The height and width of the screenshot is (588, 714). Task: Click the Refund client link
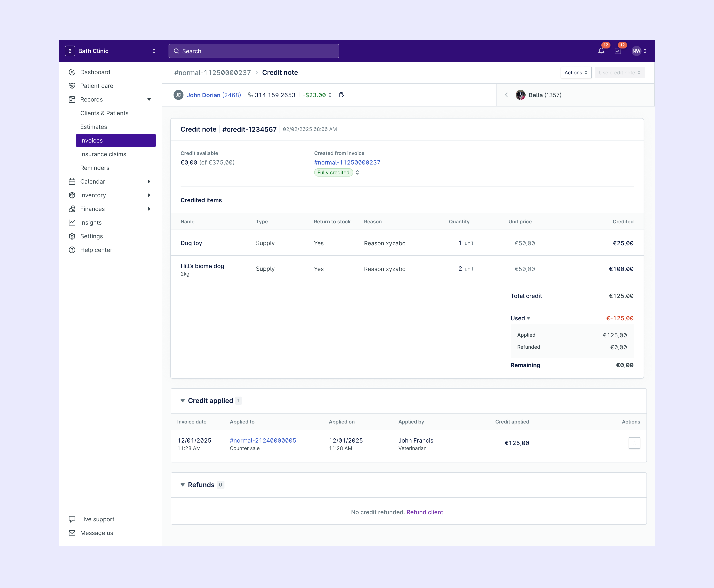point(425,512)
